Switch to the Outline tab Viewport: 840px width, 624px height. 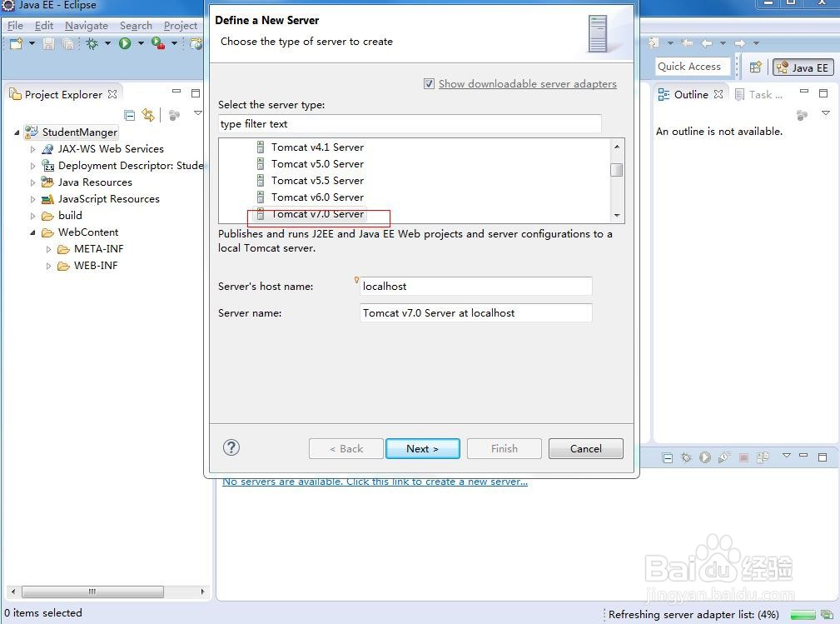click(691, 94)
